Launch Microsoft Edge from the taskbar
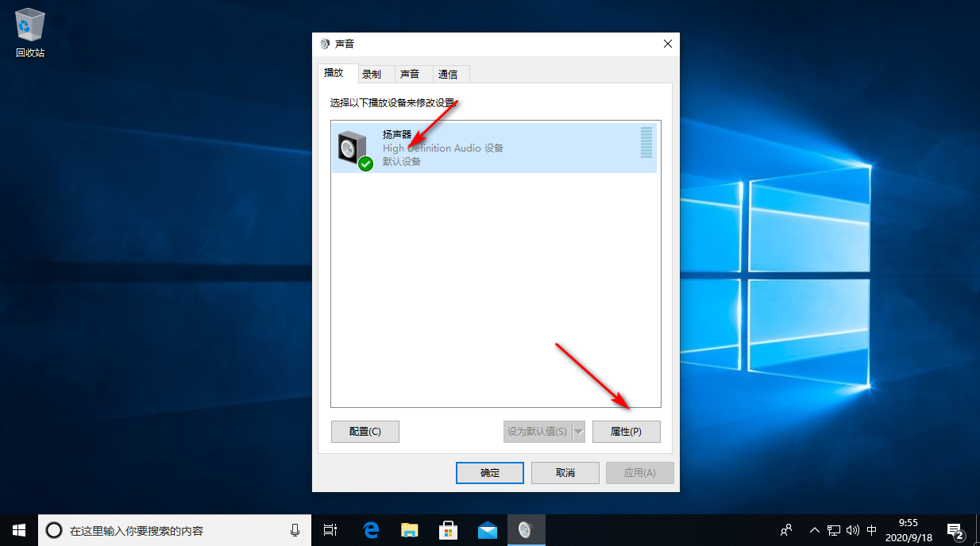 pyautogui.click(x=371, y=530)
